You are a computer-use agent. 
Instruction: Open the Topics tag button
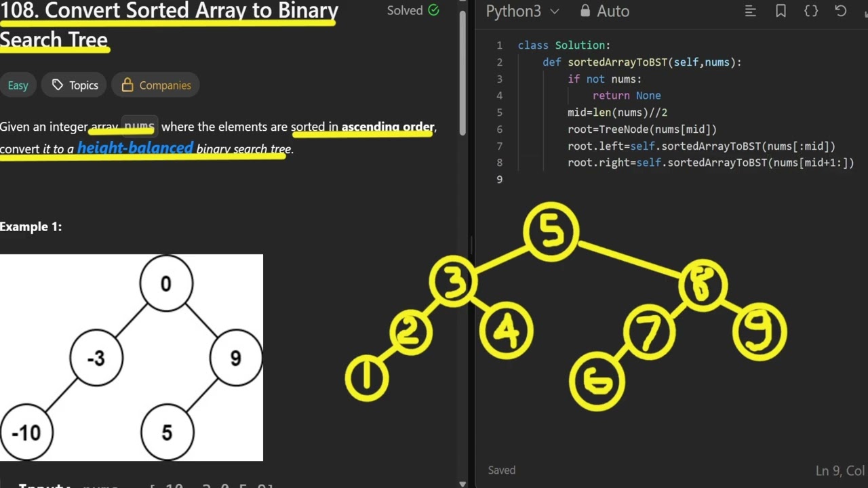coord(75,85)
